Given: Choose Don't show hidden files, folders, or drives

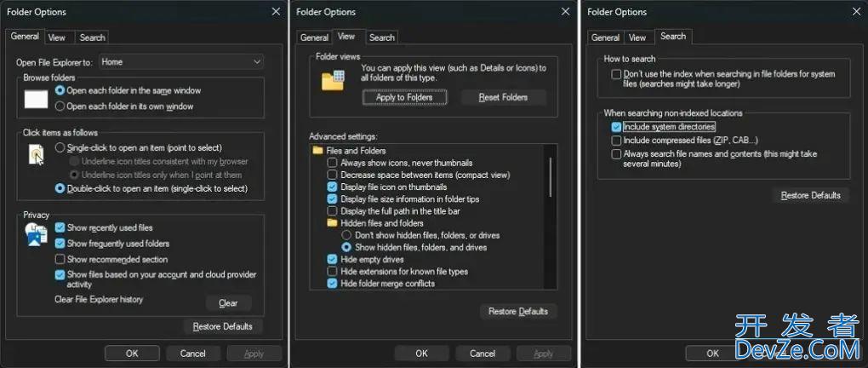Looking at the screenshot, I should 346,235.
